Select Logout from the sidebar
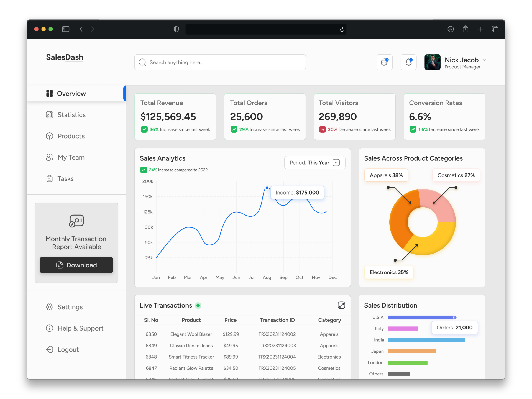The image size is (532, 399). 50,349
